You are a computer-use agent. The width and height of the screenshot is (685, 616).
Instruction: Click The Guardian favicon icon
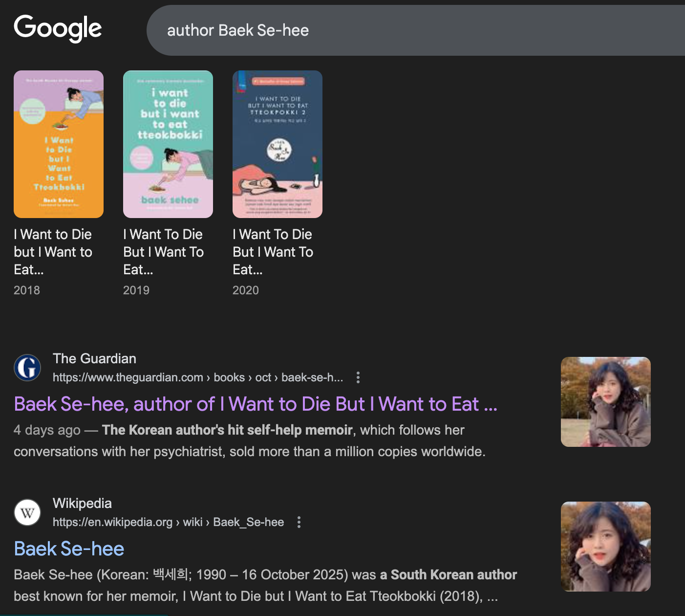27,368
